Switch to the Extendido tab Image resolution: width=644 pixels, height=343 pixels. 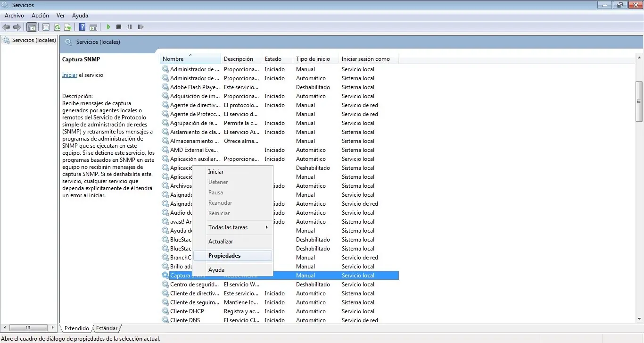76,328
